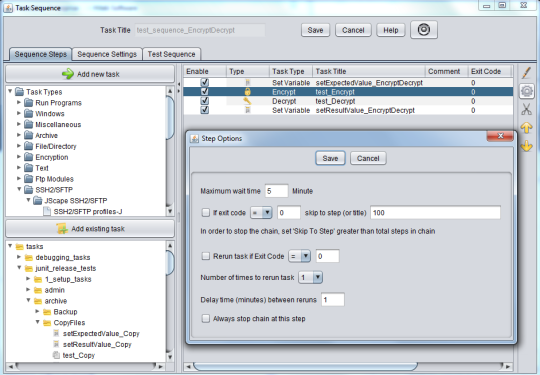This screenshot has width=540, height=375.
Task: Click skip to step field showing 100
Action: (x=435, y=212)
